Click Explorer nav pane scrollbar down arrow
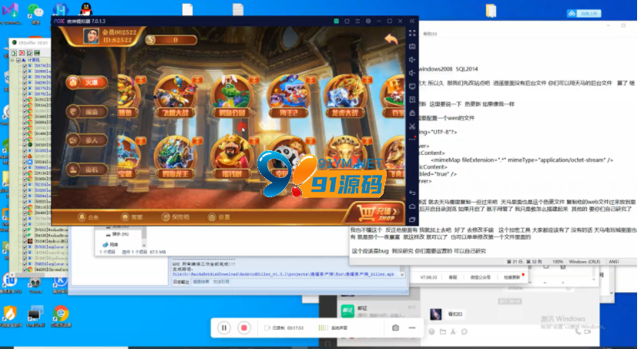 (x=144, y=245)
